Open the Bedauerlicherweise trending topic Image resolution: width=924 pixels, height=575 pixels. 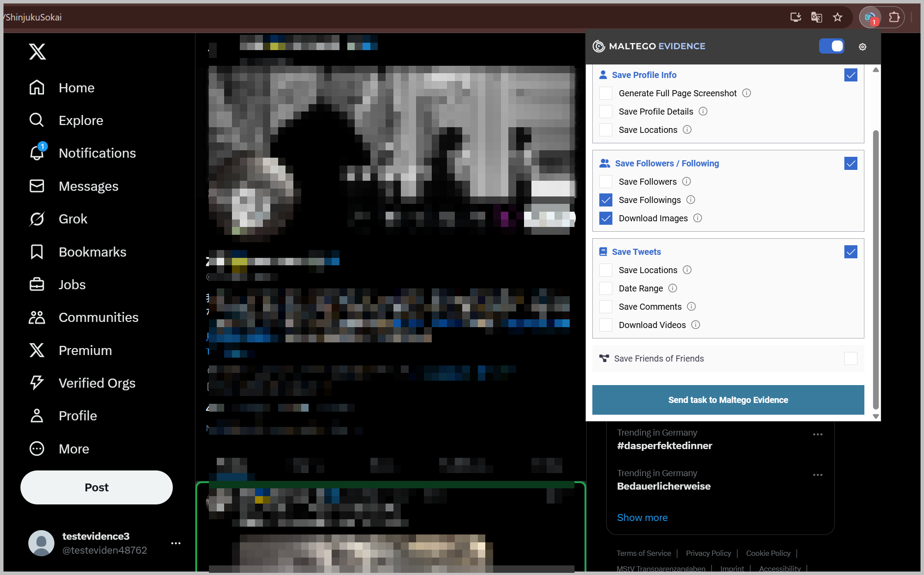click(664, 486)
